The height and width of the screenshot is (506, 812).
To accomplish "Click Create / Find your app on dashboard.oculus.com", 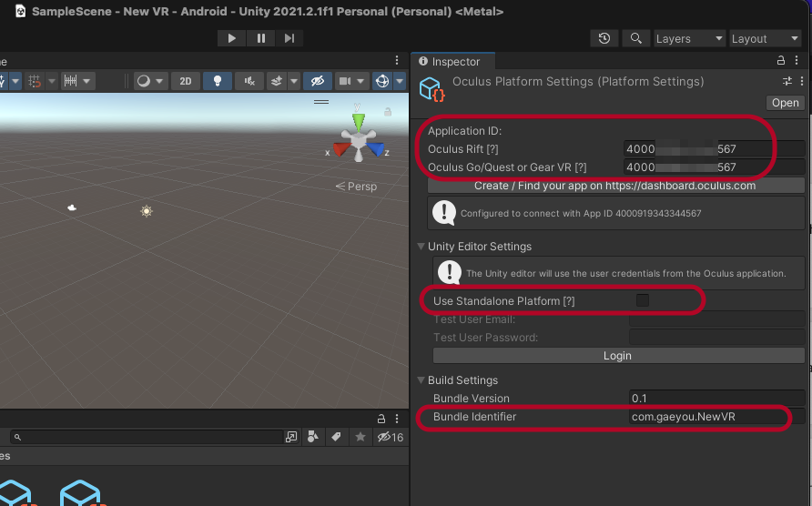I will (615, 186).
